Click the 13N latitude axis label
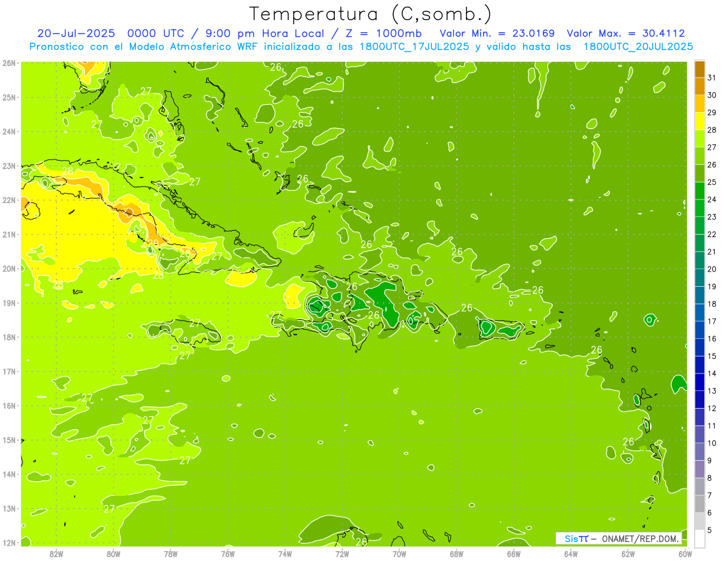 [9, 508]
